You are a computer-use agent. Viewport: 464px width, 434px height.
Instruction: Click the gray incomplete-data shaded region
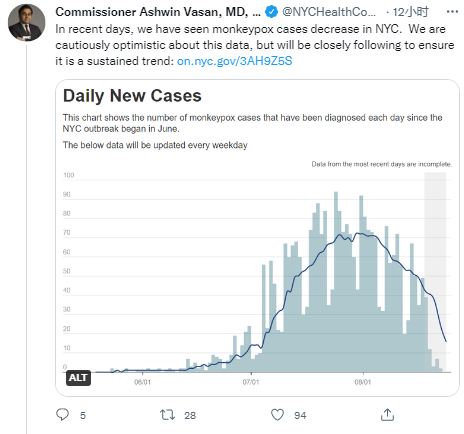pos(435,272)
